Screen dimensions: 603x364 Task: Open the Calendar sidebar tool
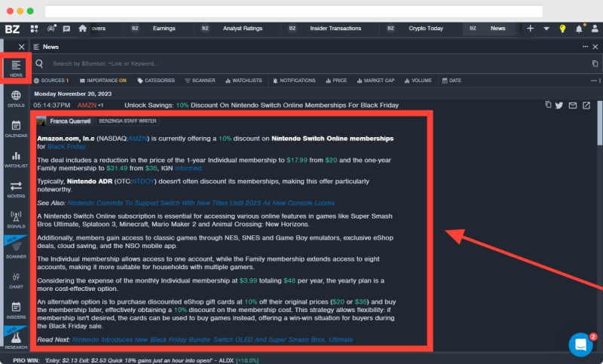coord(16,129)
